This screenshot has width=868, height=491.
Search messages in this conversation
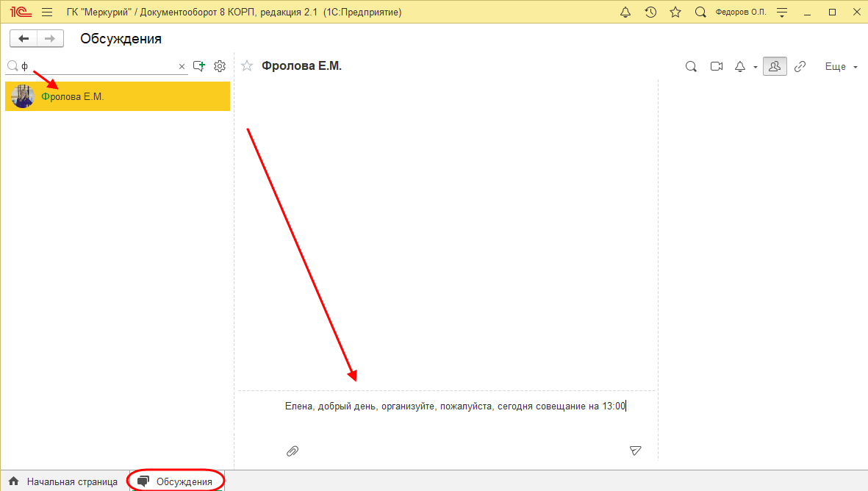(x=691, y=66)
